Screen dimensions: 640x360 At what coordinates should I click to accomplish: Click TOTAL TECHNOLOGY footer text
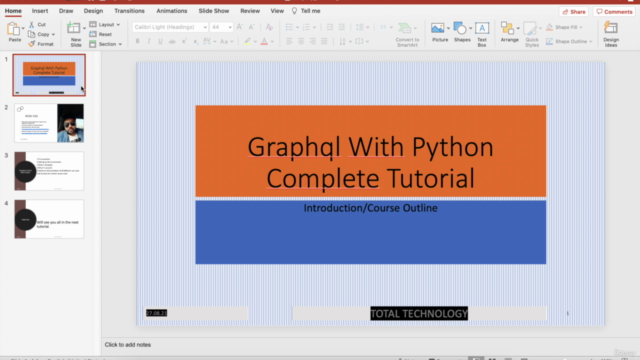point(419,313)
